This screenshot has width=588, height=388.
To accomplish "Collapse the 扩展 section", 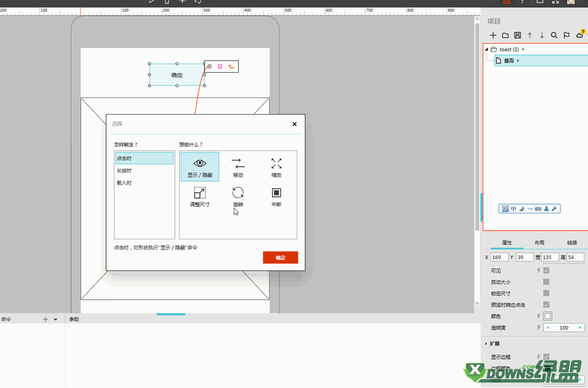I will click(x=486, y=343).
